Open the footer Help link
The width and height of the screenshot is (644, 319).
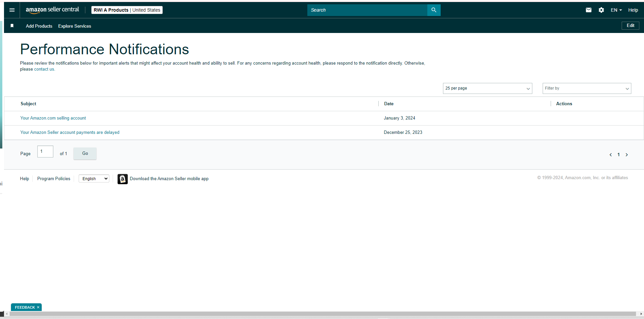coord(24,179)
